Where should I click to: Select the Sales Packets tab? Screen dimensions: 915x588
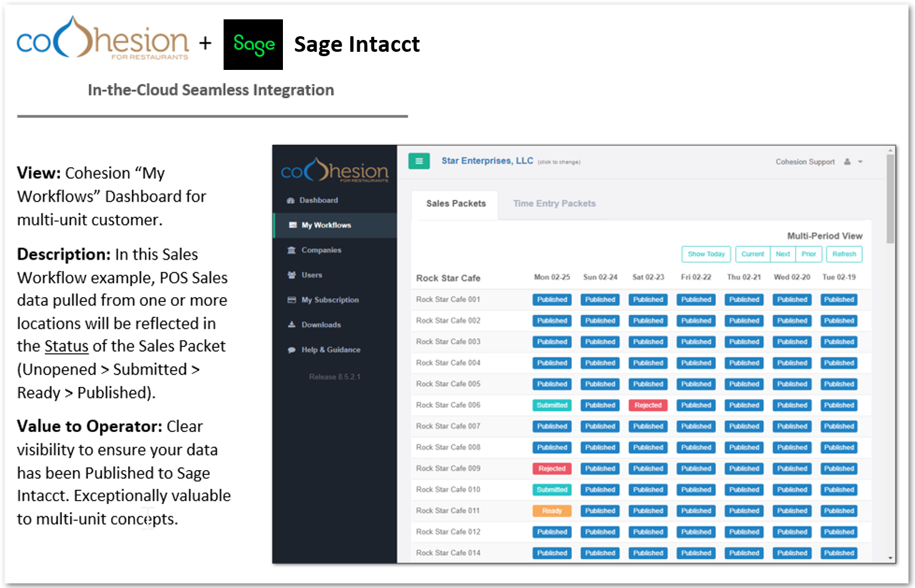[x=455, y=203]
